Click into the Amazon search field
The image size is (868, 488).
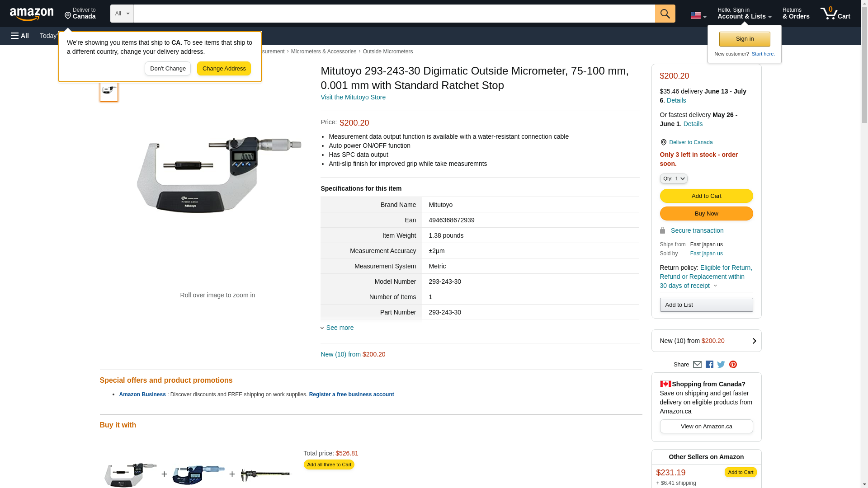point(393,14)
